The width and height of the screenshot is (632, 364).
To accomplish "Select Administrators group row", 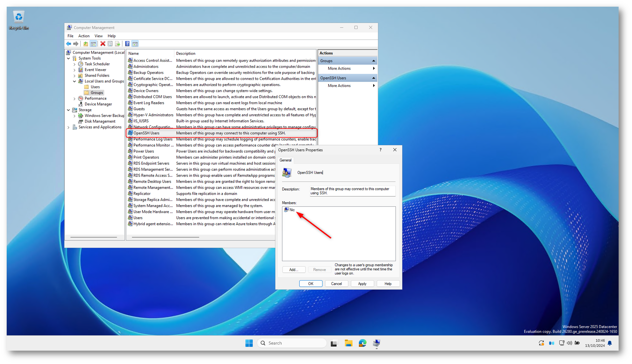I will [x=221, y=66].
